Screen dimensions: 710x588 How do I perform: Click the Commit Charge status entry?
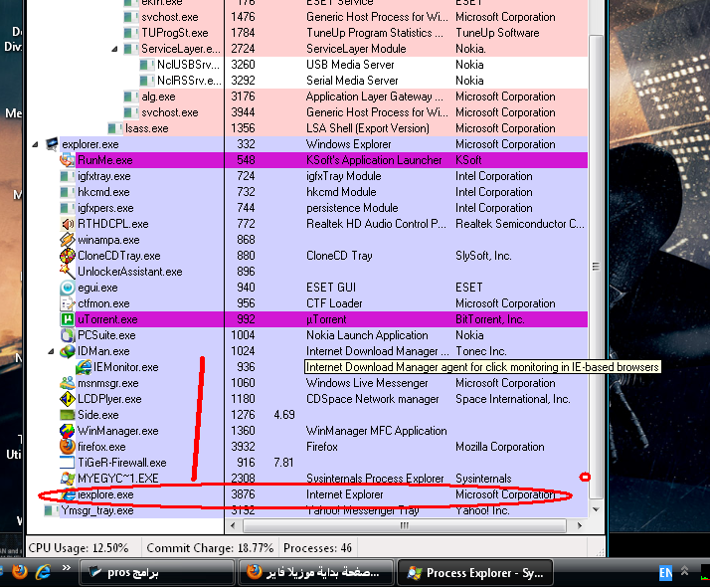[x=210, y=548]
